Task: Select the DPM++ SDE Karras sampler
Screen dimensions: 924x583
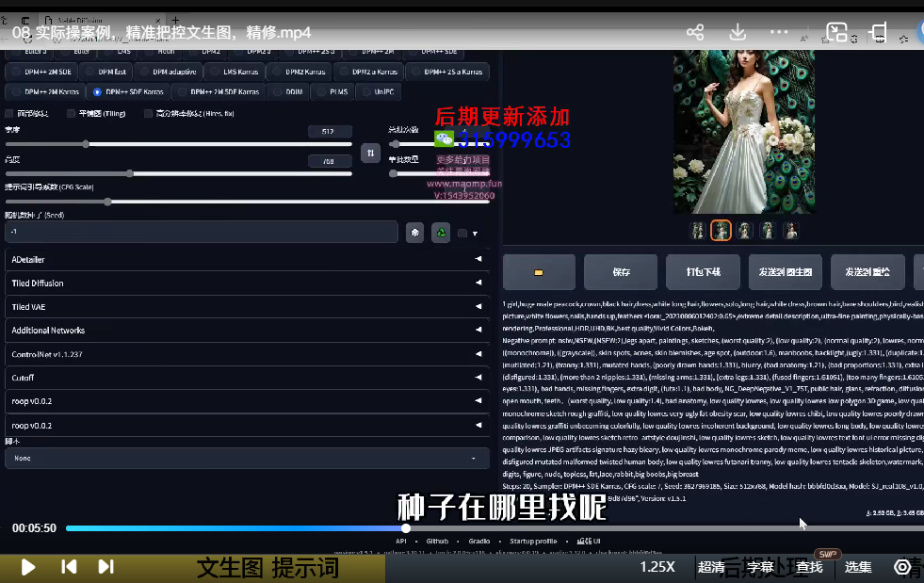Action: click(x=128, y=92)
